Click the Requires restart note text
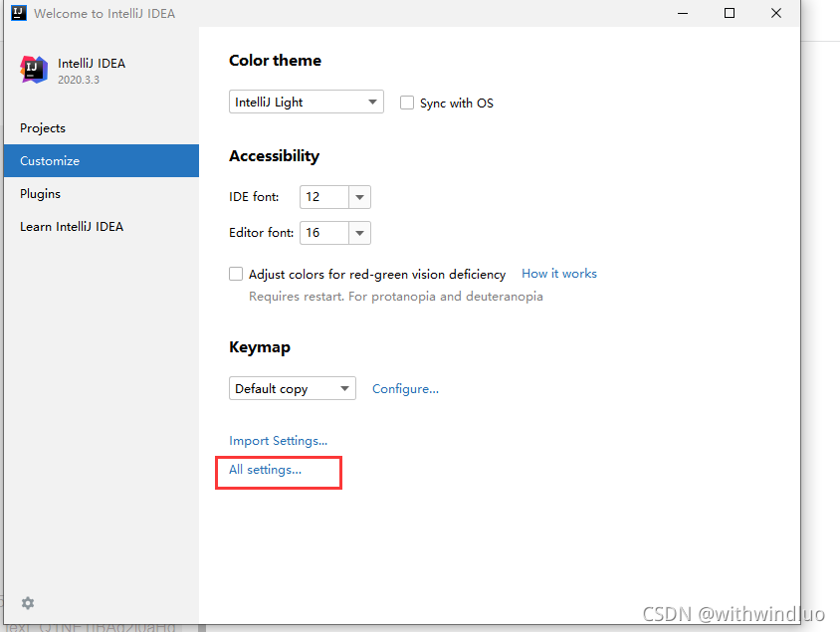The width and height of the screenshot is (840, 632). (396, 297)
